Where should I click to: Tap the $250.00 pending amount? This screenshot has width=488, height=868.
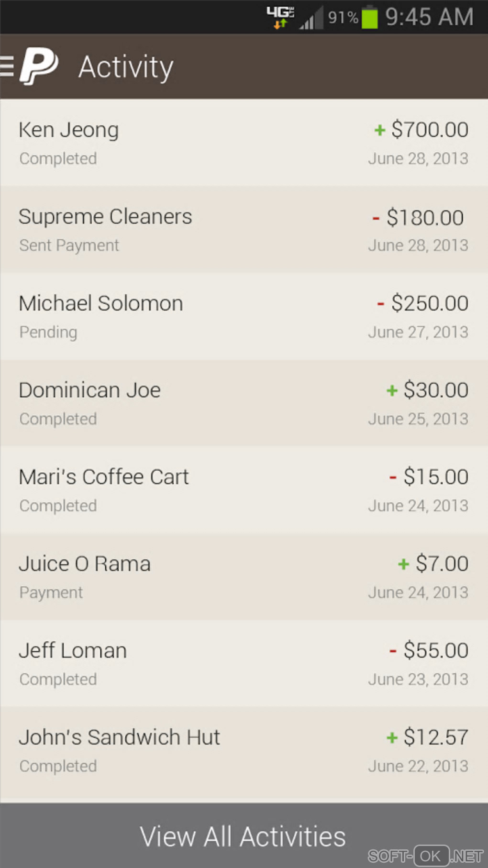coord(429,303)
